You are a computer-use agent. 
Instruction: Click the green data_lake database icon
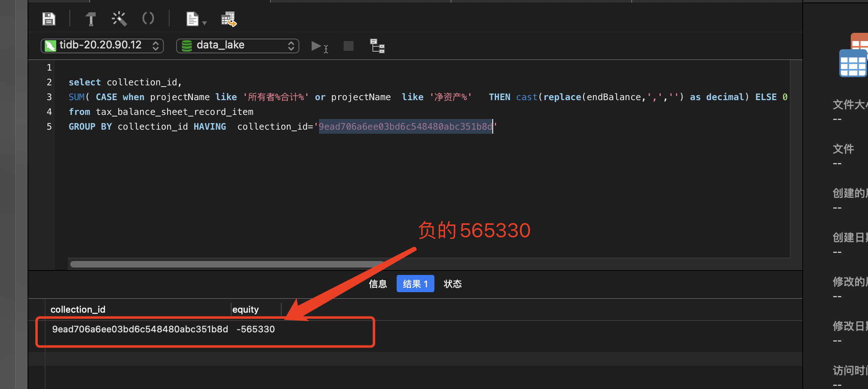tap(187, 46)
